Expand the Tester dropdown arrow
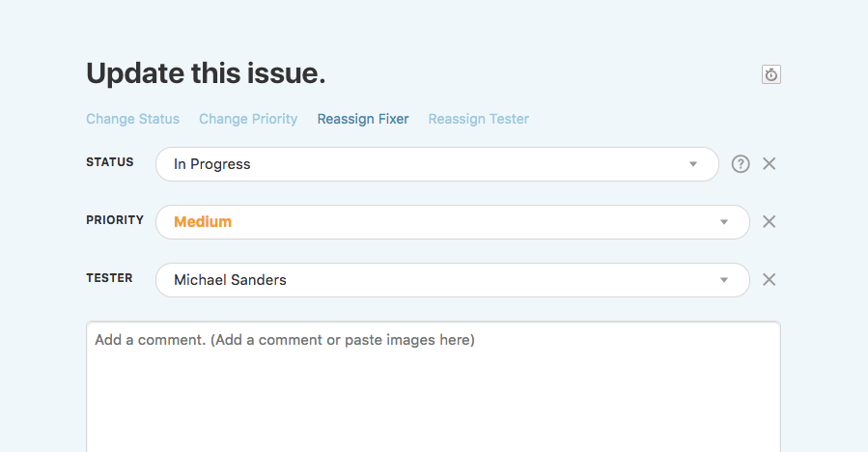Viewport: 868px width, 452px height. (723, 280)
